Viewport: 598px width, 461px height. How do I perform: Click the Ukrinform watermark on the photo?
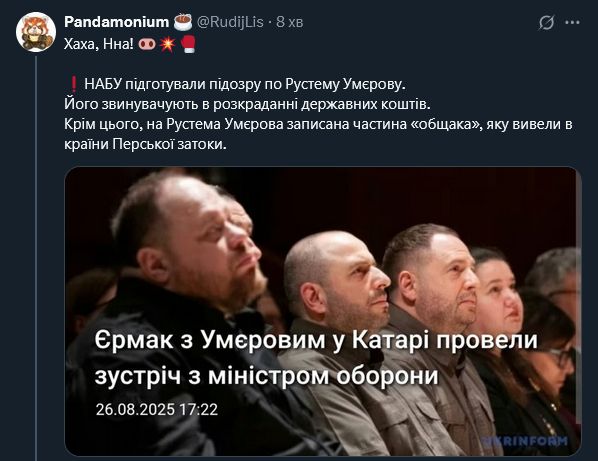pos(527,441)
